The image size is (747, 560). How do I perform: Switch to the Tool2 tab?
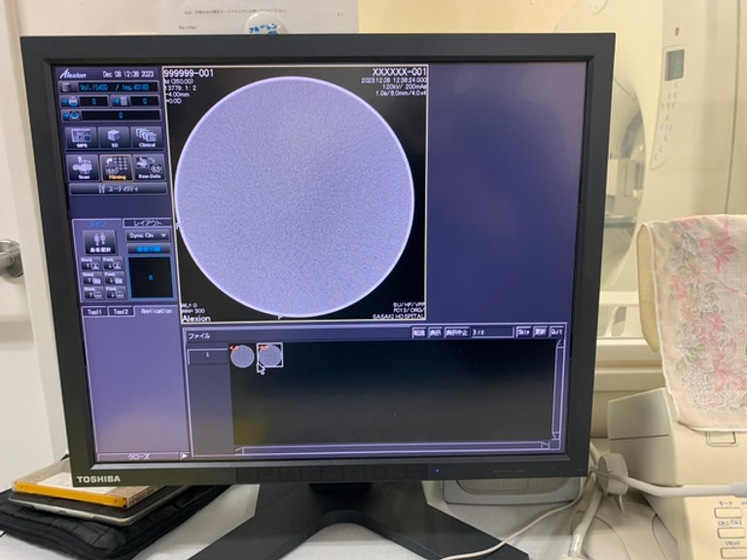(121, 312)
